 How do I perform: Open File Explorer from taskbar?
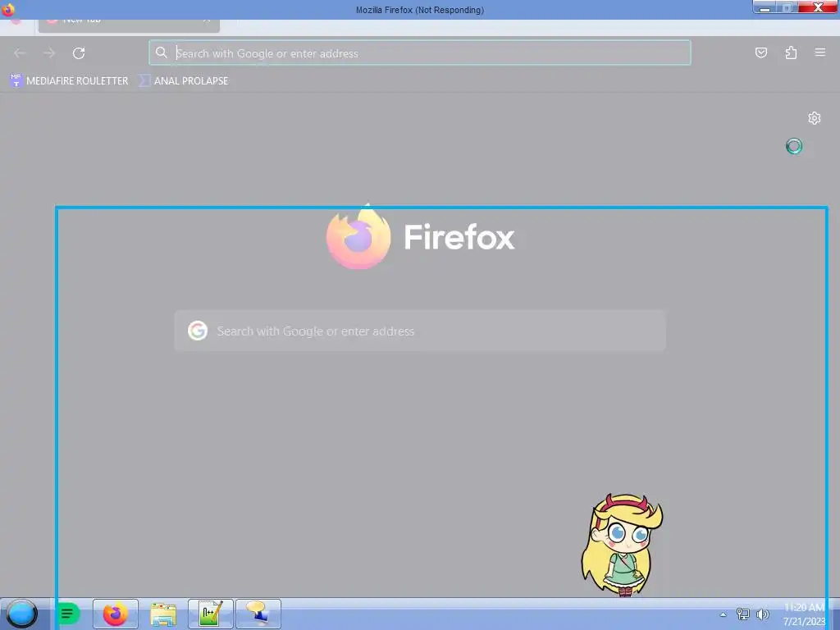tap(163, 614)
